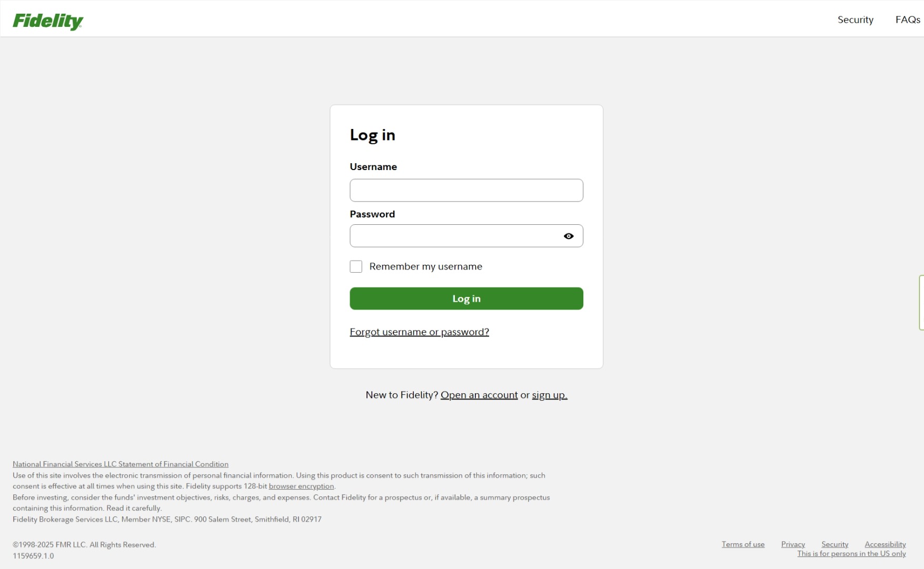Open National Financial Services Statement of Financial Condition
Screen dimensions: 924x569
121,464
